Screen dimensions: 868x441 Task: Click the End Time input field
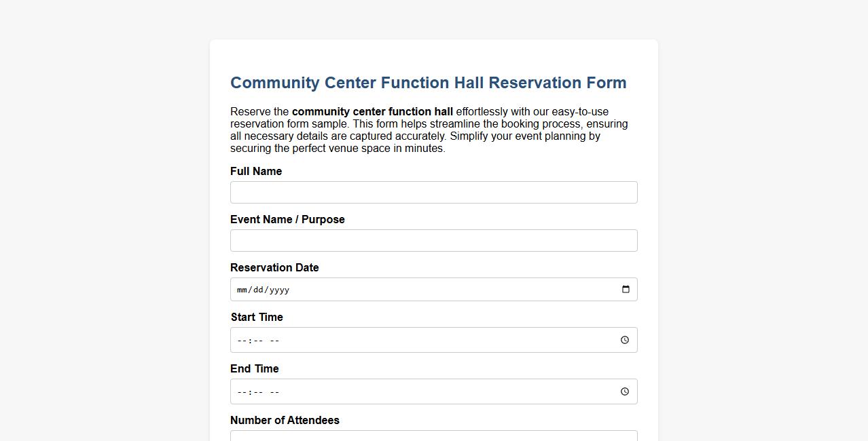point(408,391)
